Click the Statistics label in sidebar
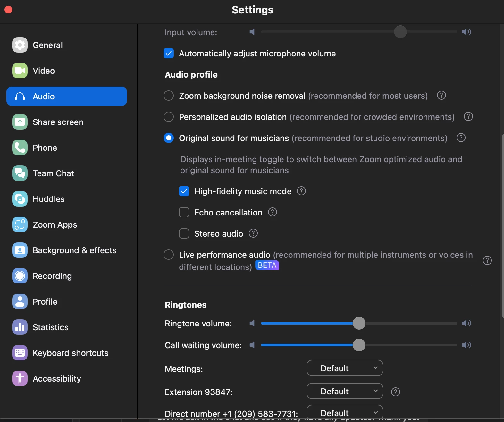Image resolution: width=504 pixels, height=422 pixels. pyautogui.click(x=51, y=327)
